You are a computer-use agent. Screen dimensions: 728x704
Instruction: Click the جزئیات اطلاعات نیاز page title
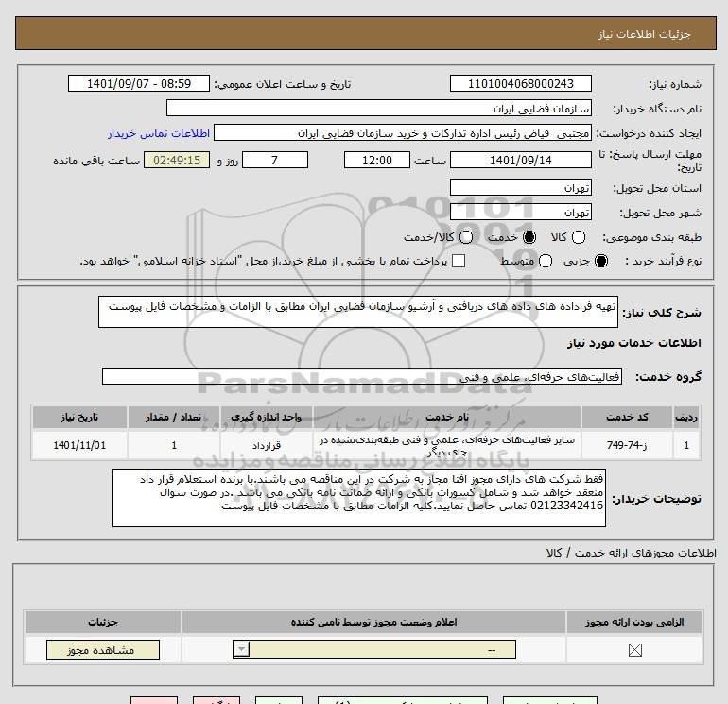point(645,34)
